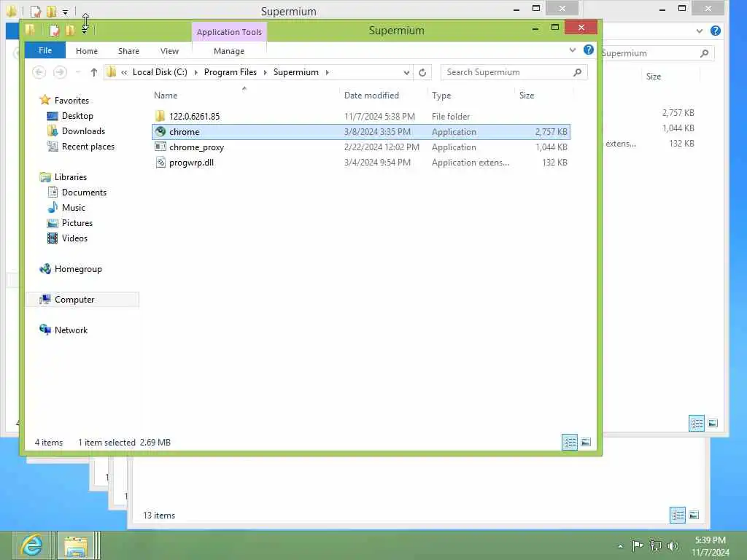The height and width of the screenshot is (560, 747).
Task: Expand Supermium breadcrumb arrow
Action: [328, 72]
